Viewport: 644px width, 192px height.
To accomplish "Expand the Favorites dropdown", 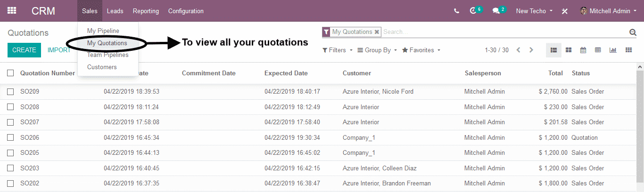I will coord(421,50).
